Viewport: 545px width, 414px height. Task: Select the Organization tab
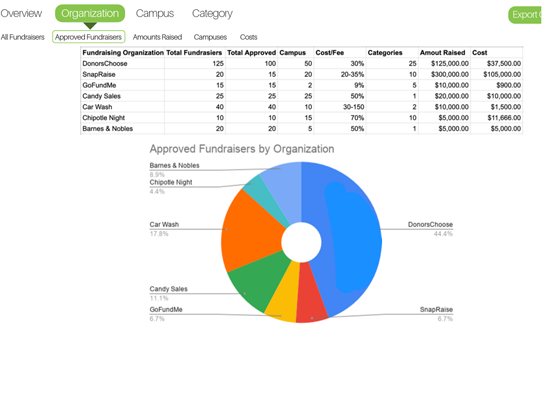click(x=90, y=13)
